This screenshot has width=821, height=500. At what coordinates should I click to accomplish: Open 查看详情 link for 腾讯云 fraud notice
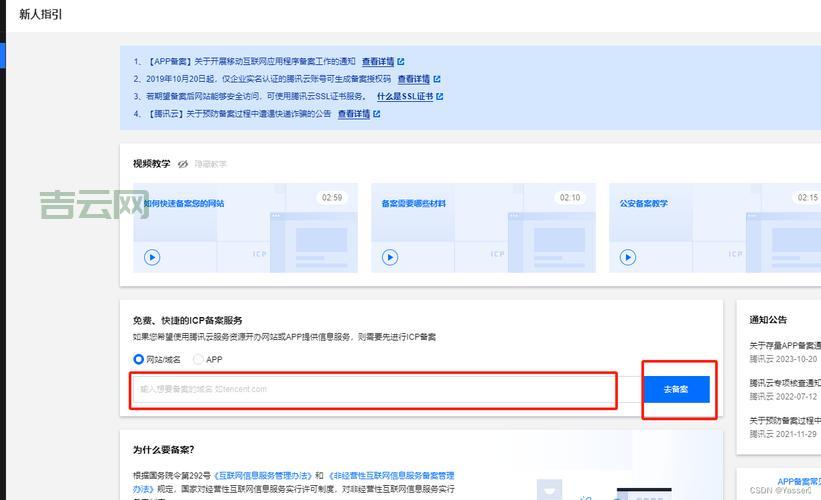pos(353,114)
